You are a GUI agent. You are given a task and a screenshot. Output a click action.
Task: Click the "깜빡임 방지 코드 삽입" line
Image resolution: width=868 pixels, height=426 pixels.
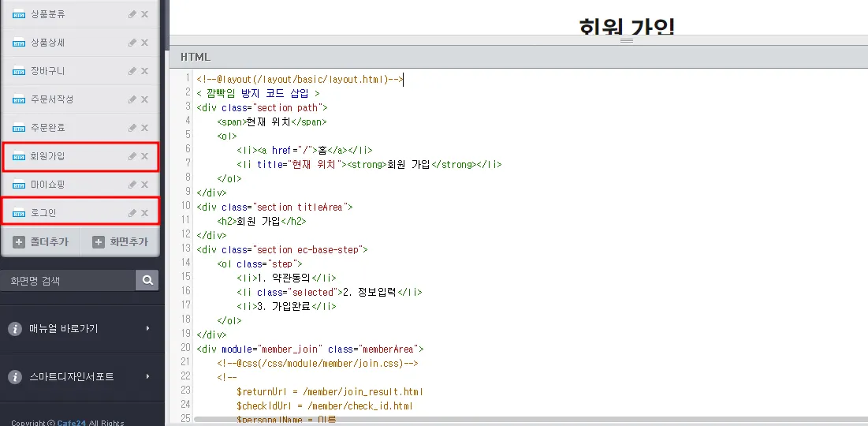click(258, 94)
